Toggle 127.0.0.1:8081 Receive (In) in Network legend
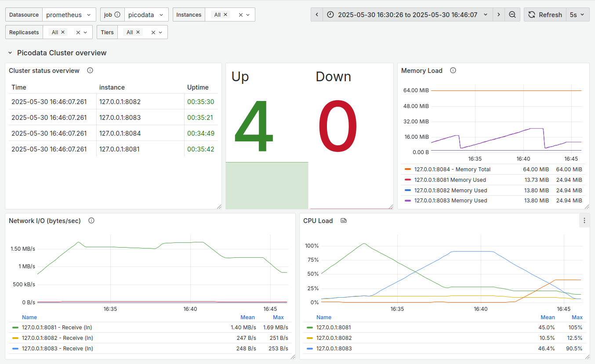 (x=57, y=327)
